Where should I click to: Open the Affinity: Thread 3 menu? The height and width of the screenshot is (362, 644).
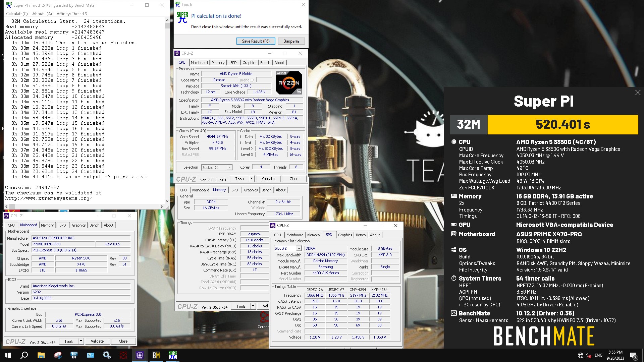pyautogui.click(x=72, y=14)
